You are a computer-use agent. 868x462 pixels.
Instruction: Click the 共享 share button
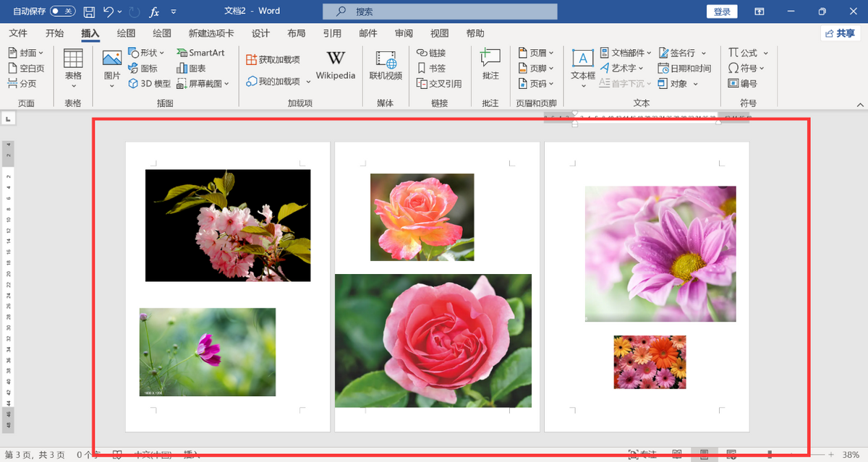pos(840,33)
